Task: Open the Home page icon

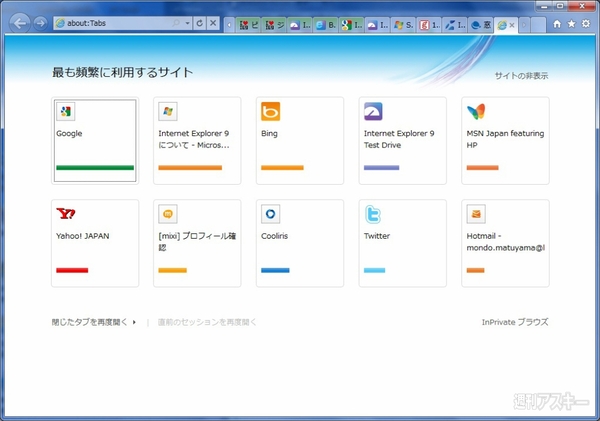Action: click(x=557, y=24)
